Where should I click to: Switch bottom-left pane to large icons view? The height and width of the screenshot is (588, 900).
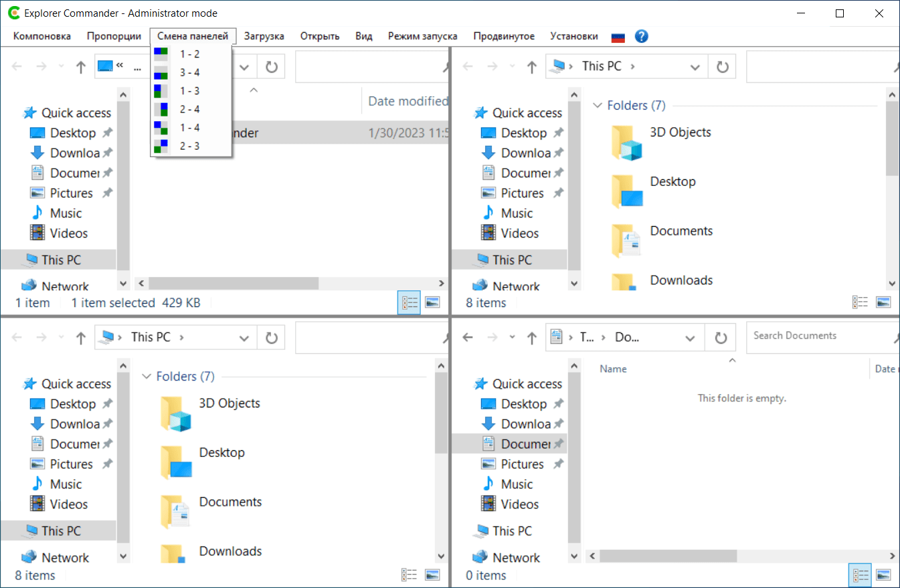432,575
